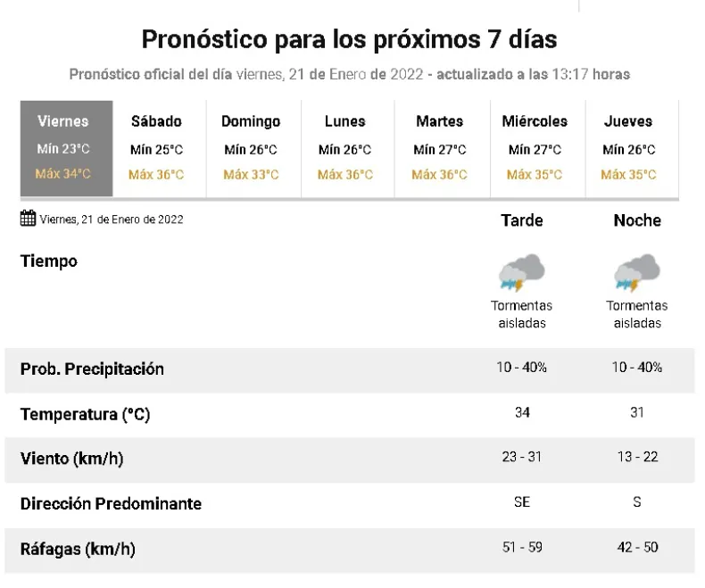Switch to Miércoles forecast tab
This screenshot has width=705, height=588.
pos(535,148)
